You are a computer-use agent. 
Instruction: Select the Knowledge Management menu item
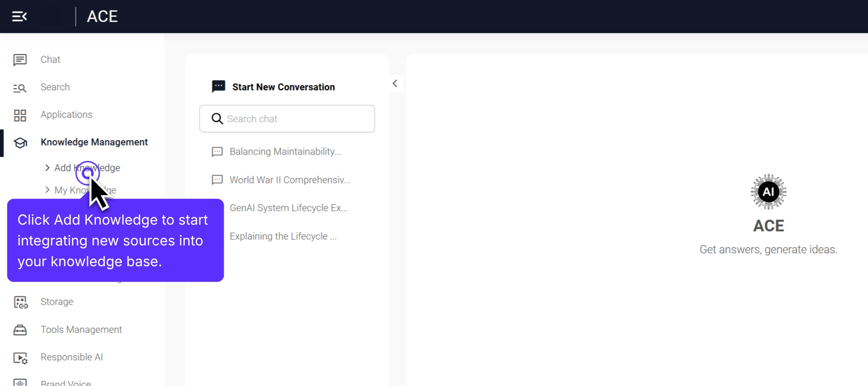coord(94,142)
